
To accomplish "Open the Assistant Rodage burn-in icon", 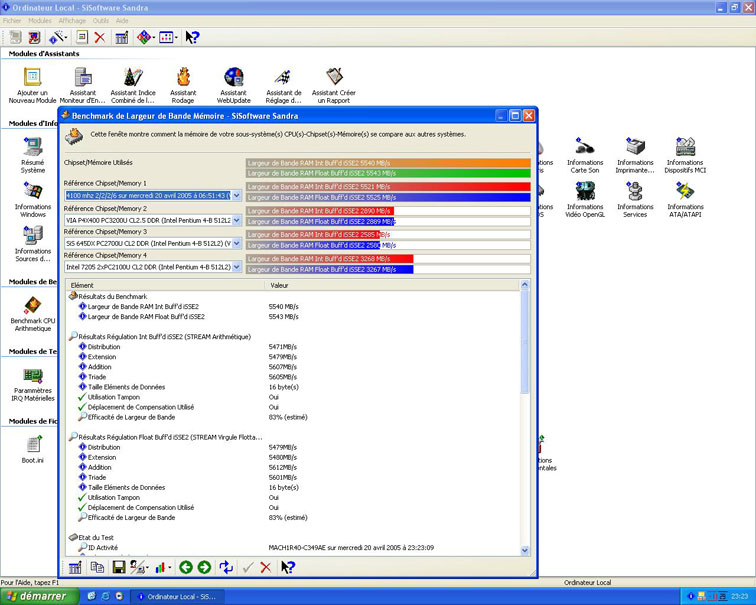I will pyautogui.click(x=183, y=85).
